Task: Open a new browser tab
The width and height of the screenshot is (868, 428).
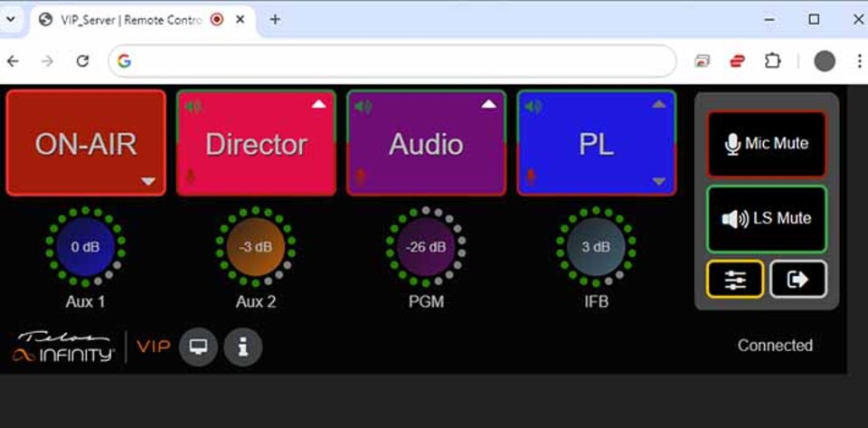Action: click(275, 19)
